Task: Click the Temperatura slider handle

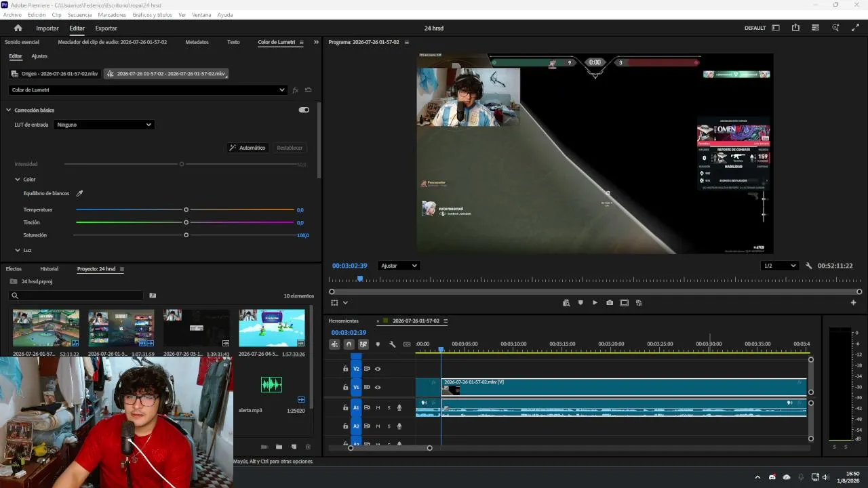Action: (186, 209)
